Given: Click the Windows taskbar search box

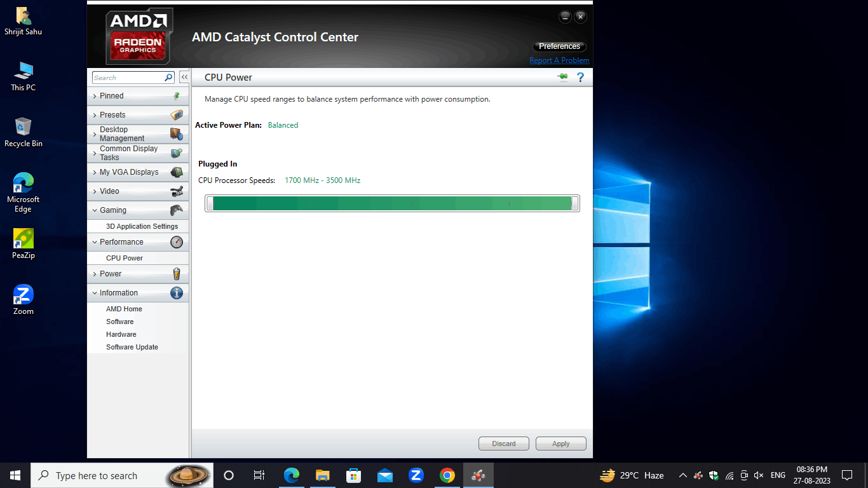Looking at the screenshot, I should pyautogui.click(x=123, y=475).
